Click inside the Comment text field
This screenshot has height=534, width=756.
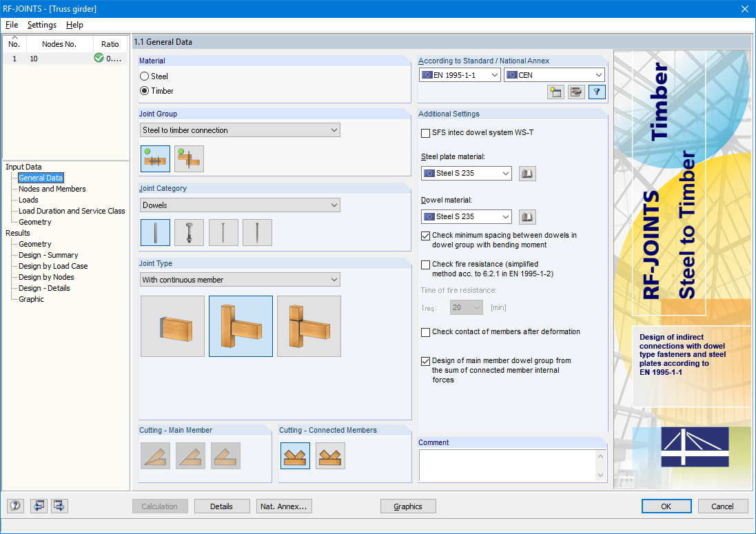pos(507,466)
